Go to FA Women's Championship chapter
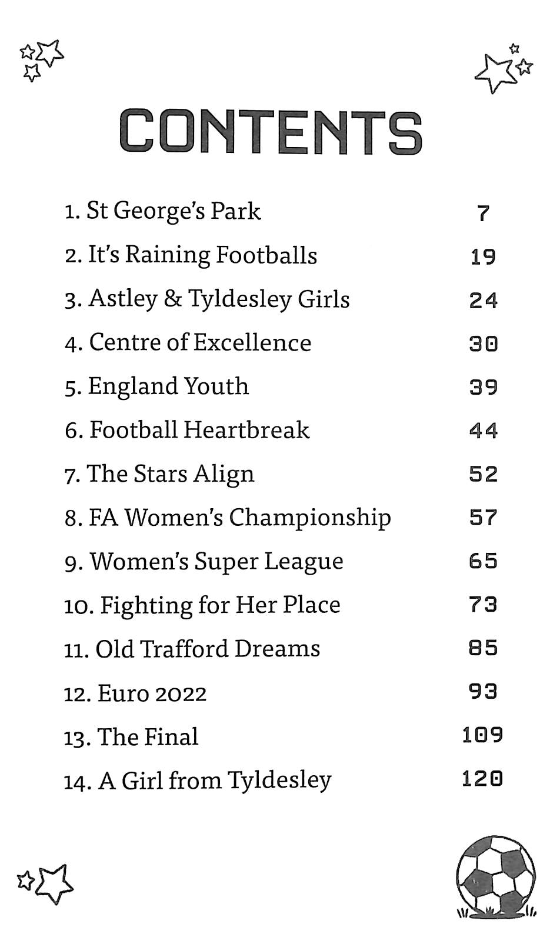This screenshot has height=934, width=560. point(228,518)
